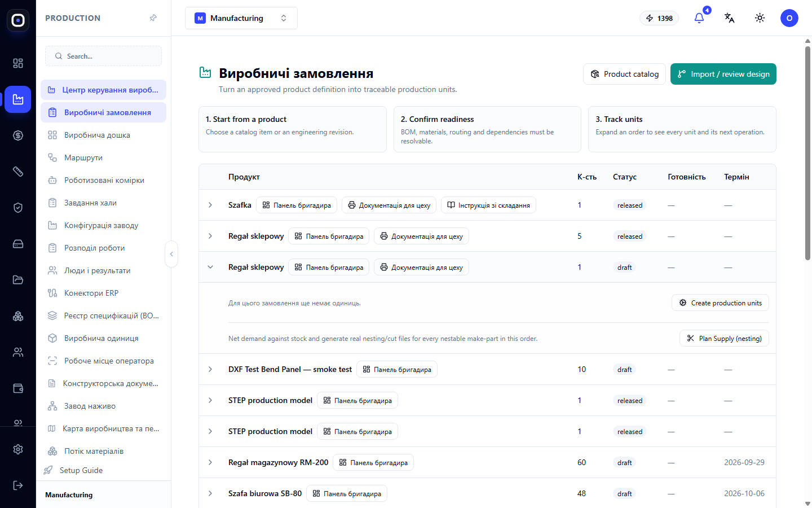Open the folder icon in left rail
This screenshot has width=812, height=508.
(x=18, y=280)
